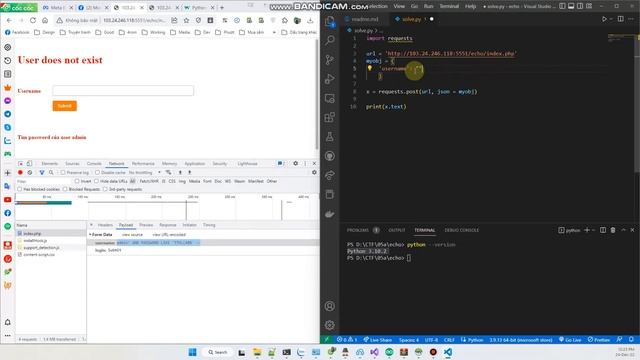Open Windows Start button on taskbar
640x360 pixels.
click(x=193, y=352)
